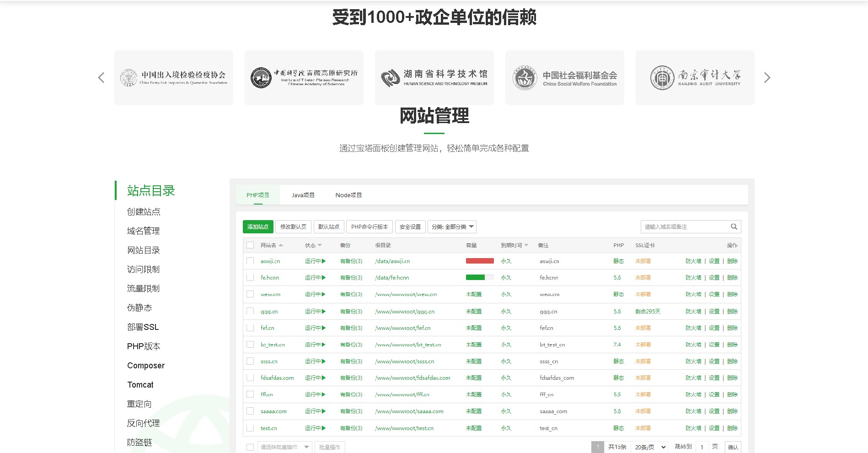The width and height of the screenshot is (868, 453).
Task: Click the 批量操作 button
Action: 330,447
